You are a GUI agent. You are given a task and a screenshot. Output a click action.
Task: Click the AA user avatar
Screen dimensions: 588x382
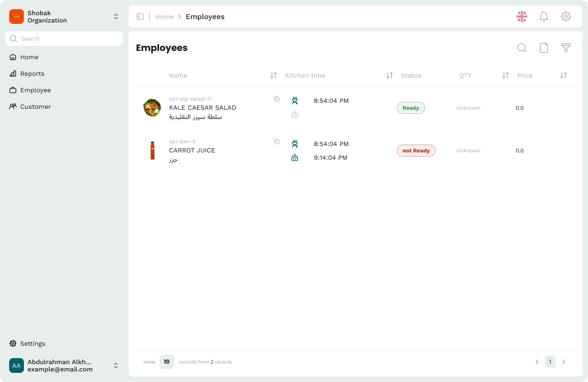(x=17, y=365)
